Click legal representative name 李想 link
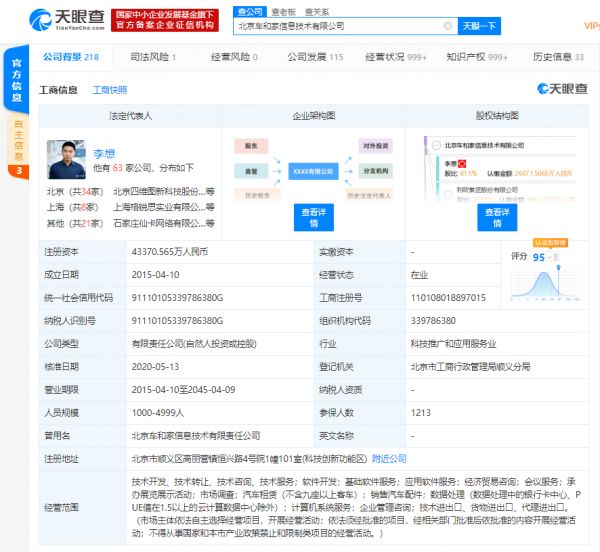The height and width of the screenshot is (552, 600). tap(104, 153)
